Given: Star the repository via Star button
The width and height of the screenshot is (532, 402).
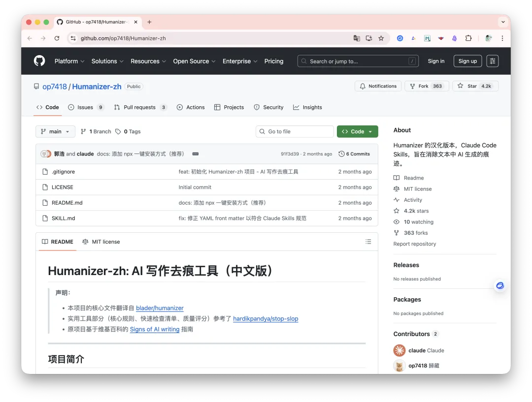Looking at the screenshot, I should pos(475,86).
